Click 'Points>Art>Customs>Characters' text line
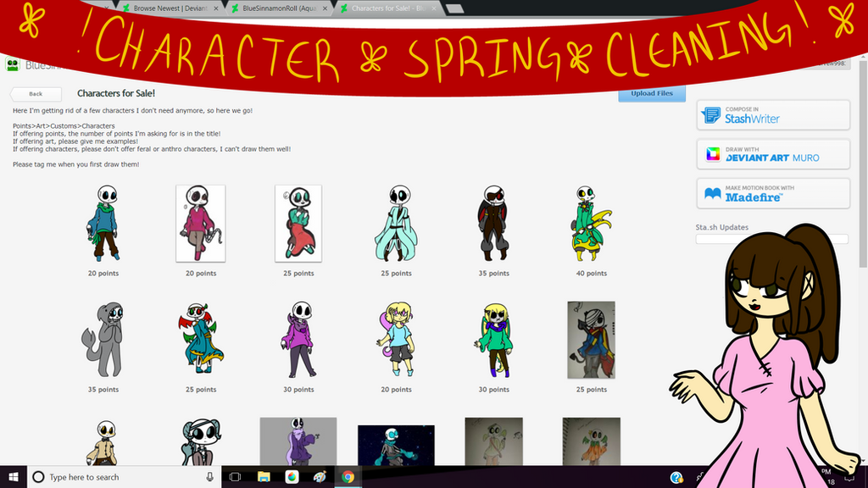The height and width of the screenshot is (488, 868). coord(64,126)
